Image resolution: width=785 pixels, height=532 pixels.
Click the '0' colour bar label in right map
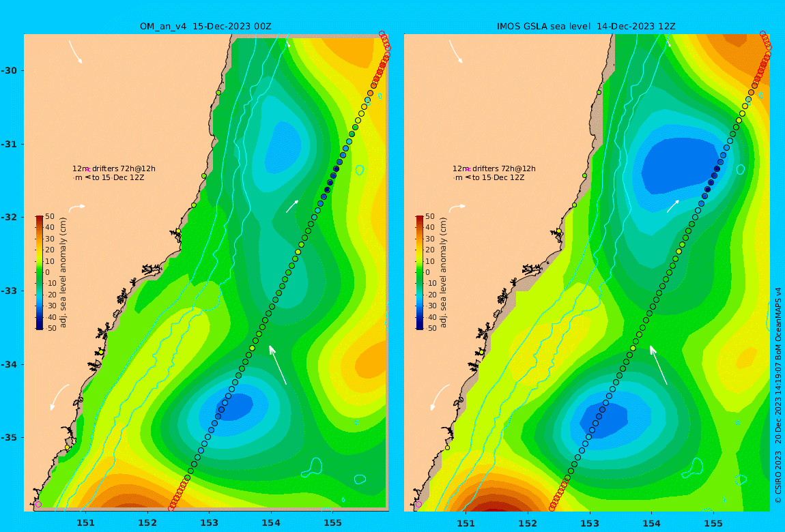[428, 273]
